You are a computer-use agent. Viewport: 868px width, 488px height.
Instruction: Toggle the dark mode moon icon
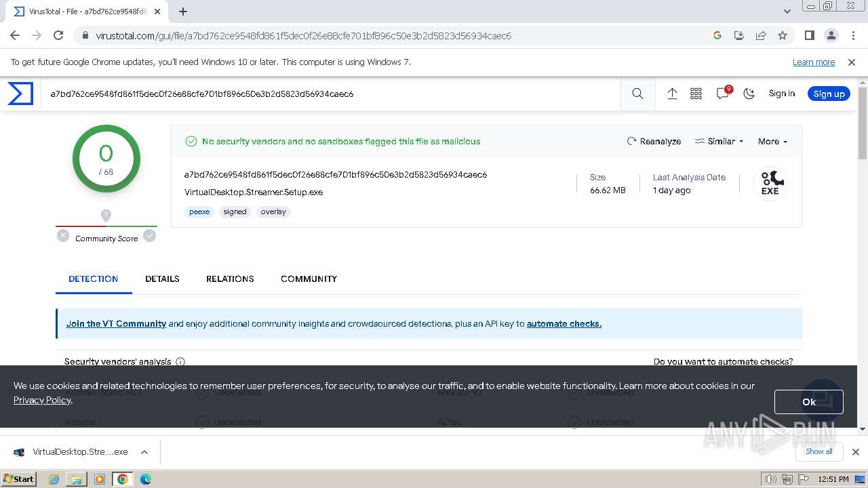[x=749, y=94]
